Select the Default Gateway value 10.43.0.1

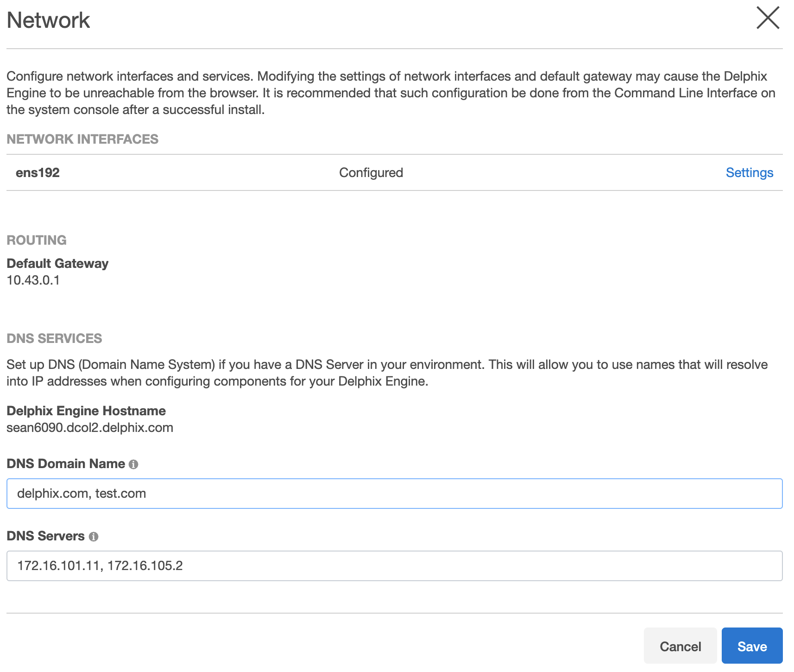[x=33, y=280]
